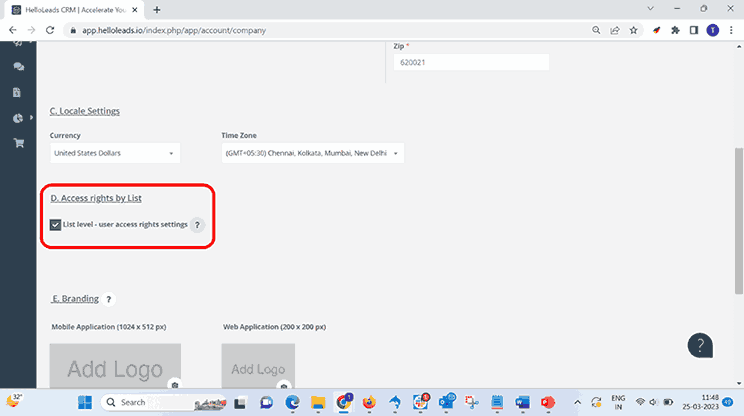Uncheck List level user access rights settings
744x416 pixels.
[56, 225]
